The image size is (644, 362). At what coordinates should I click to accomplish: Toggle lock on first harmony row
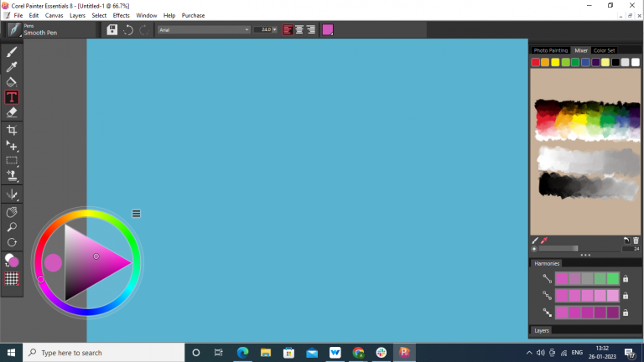tap(626, 279)
